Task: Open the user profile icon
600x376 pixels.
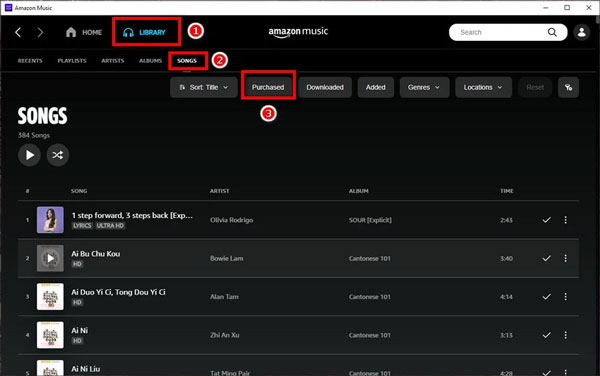Action: coord(581,32)
